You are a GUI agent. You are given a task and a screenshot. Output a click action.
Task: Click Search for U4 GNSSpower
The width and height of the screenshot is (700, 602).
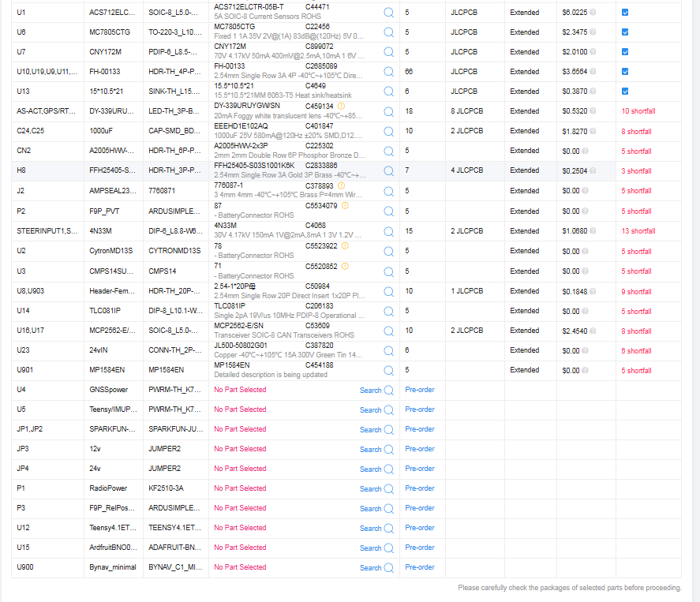(376, 391)
